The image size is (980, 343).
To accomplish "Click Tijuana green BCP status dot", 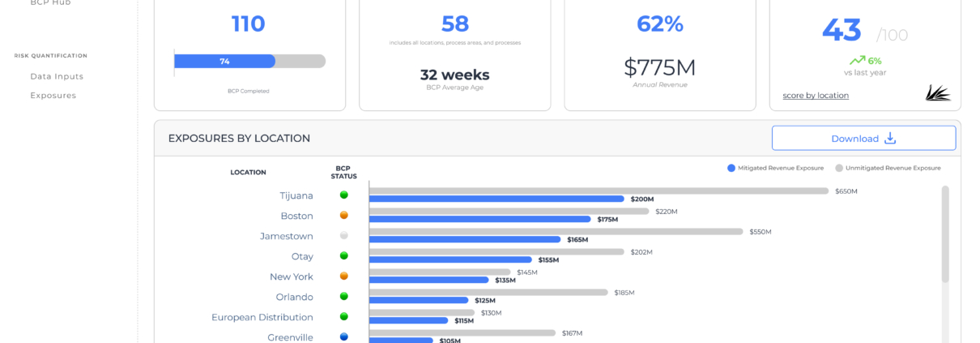I will pyautogui.click(x=344, y=195).
